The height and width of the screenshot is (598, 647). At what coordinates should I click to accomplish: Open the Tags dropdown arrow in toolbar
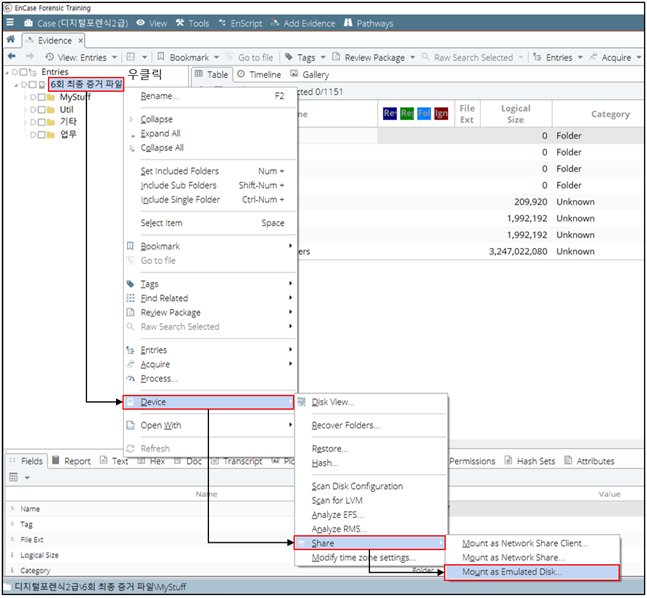(x=323, y=57)
